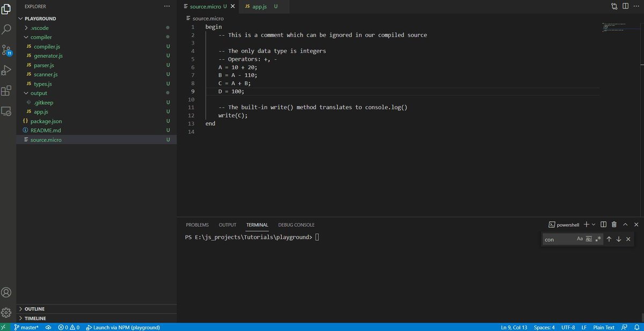Click the synchronize changes cloud icon

click(48, 327)
